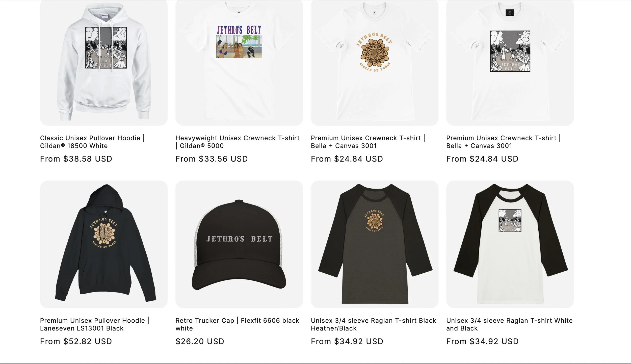Select white tee with orange Circle of Fools flower
The image size is (631, 364).
pyautogui.click(x=375, y=63)
